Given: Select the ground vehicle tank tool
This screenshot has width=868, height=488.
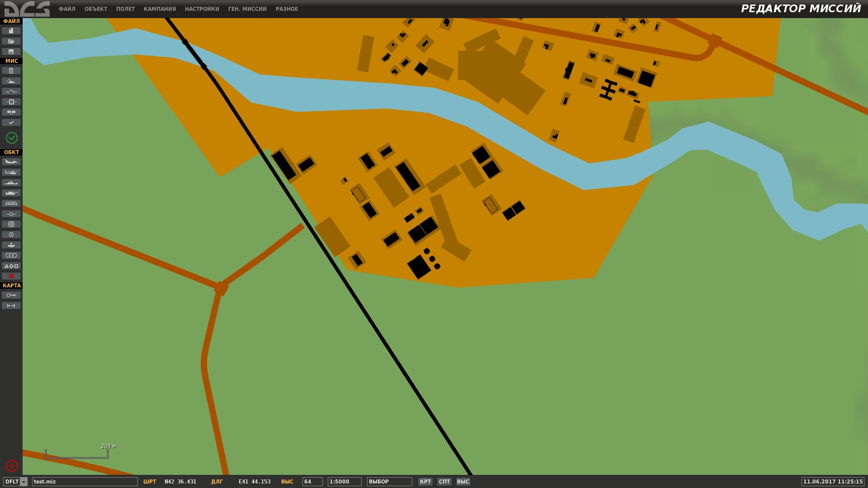Looking at the screenshot, I should (x=11, y=193).
